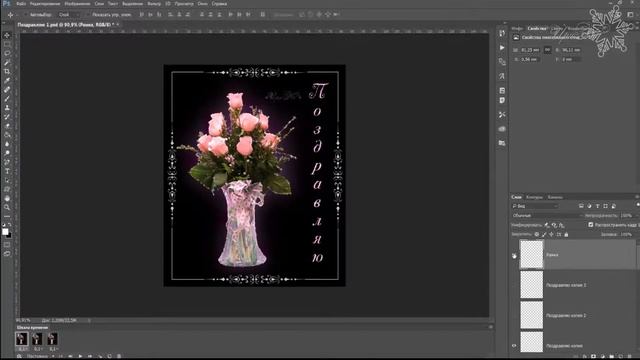Toggle Quick Mask mode

click(x=7, y=245)
